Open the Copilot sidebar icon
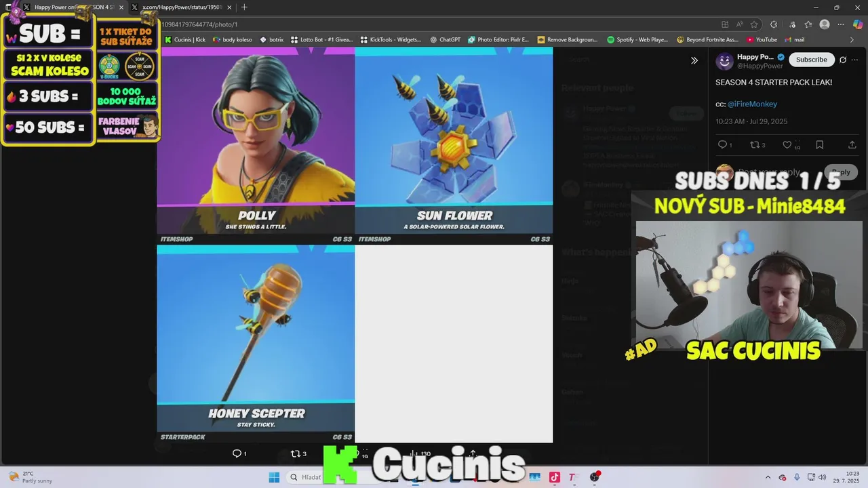Viewport: 868px width, 488px height. [858, 24]
